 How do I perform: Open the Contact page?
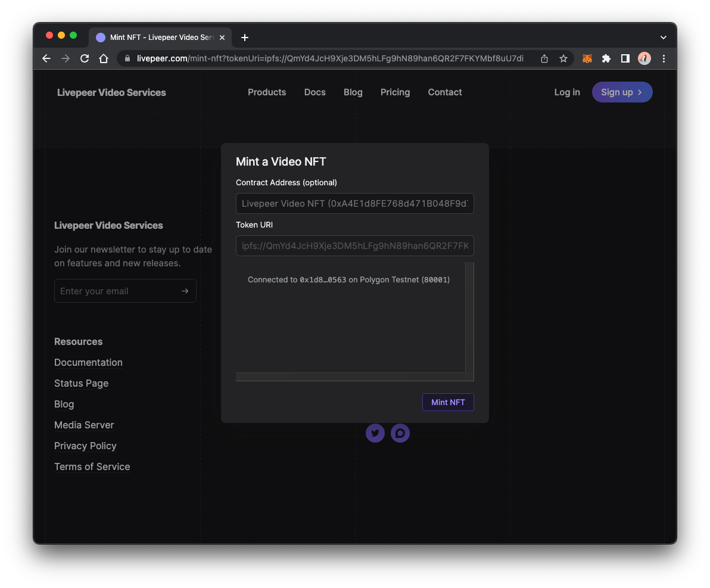coord(445,92)
